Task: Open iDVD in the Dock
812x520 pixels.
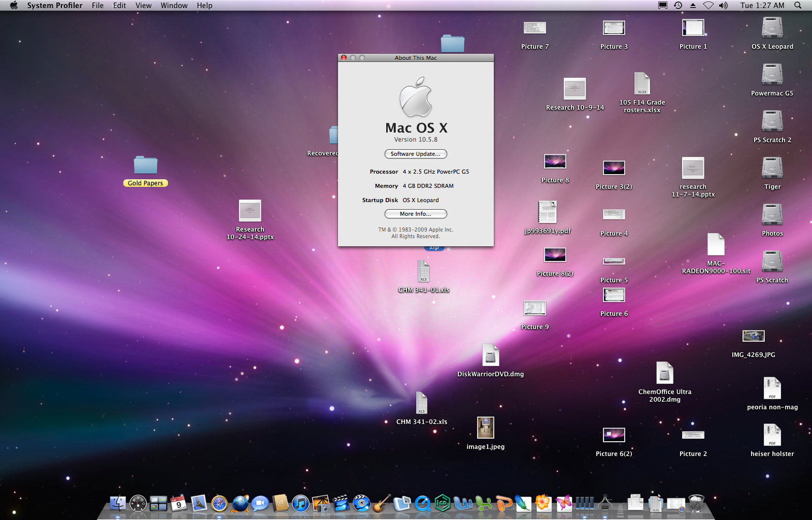Action: 361,503
